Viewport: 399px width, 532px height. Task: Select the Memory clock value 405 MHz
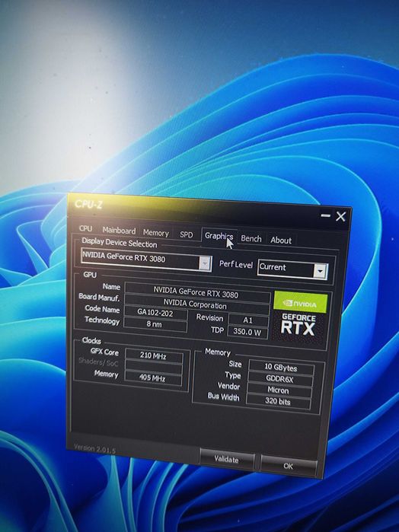click(x=153, y=377)
